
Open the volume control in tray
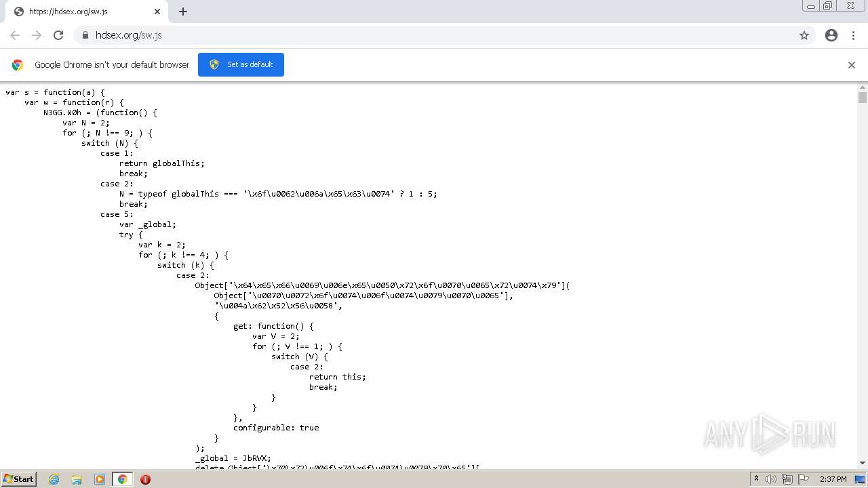point(771,479)
